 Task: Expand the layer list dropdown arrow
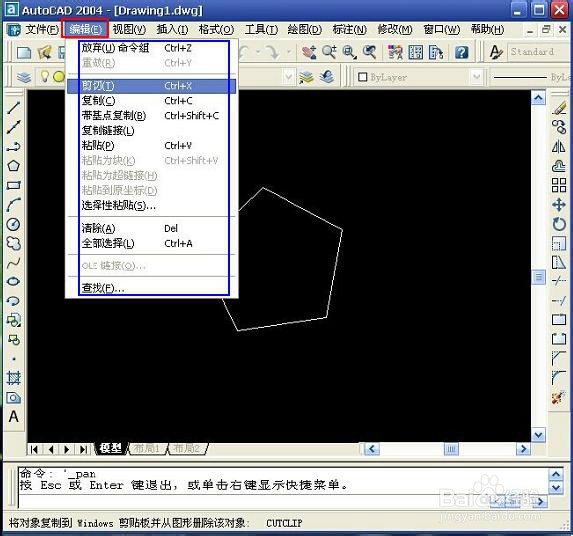pyautogui.click(x=288, y=77)
